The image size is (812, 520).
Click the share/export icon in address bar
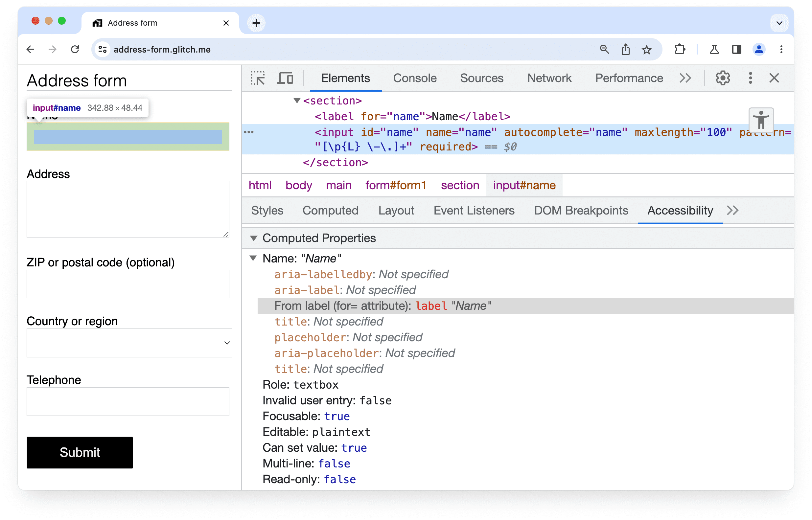[626, 49]
